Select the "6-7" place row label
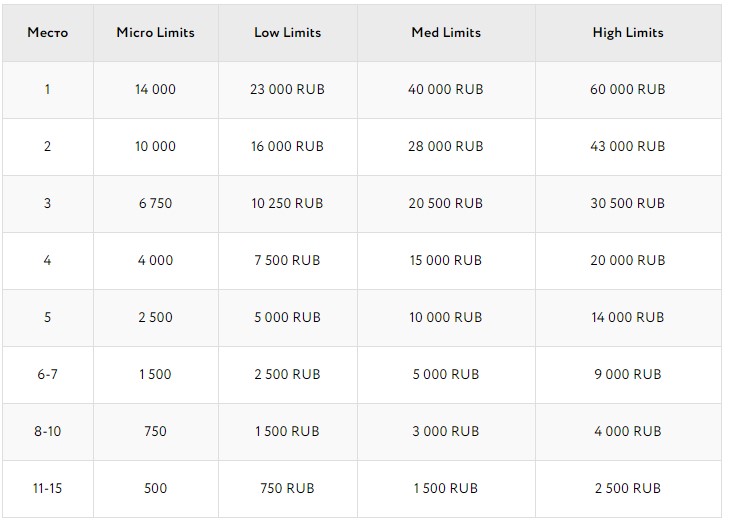The width and height of the screenshot is (730, 526). 48,374
